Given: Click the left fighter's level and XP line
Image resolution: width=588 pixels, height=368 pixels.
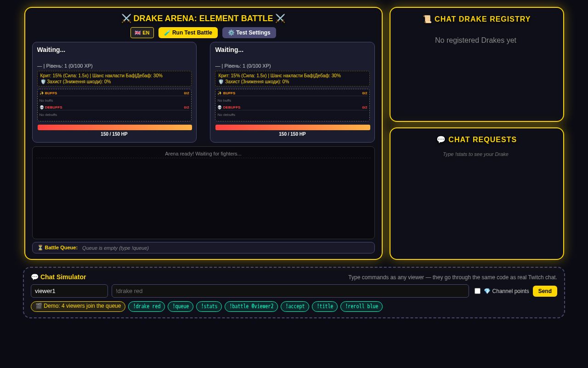Looking at the screenshot, I should (65, 66).
